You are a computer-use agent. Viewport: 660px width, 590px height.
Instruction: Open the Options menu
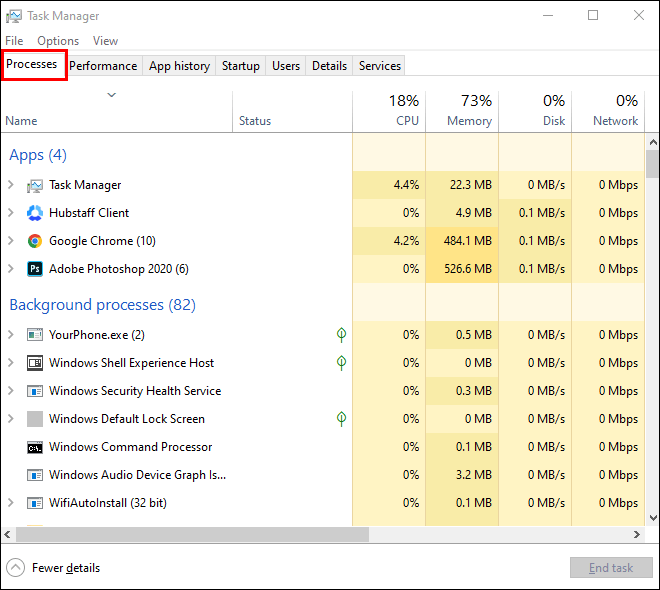[x=58, y=41]
